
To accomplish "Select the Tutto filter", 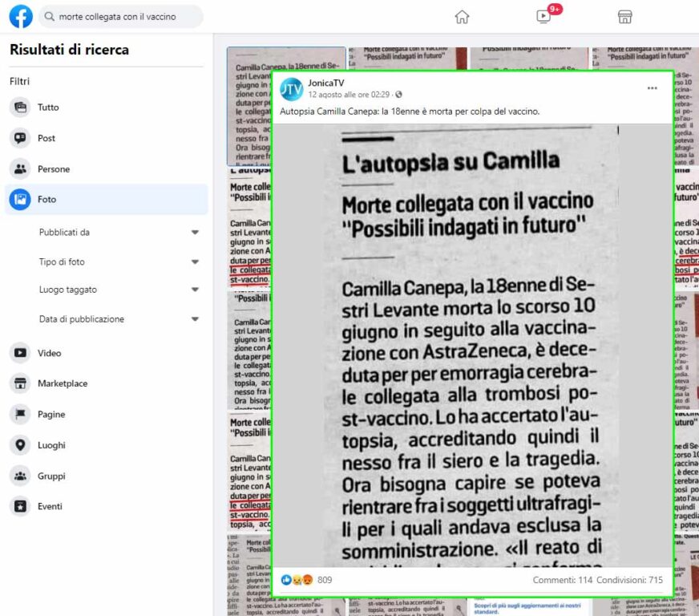I will pos(106,107).
